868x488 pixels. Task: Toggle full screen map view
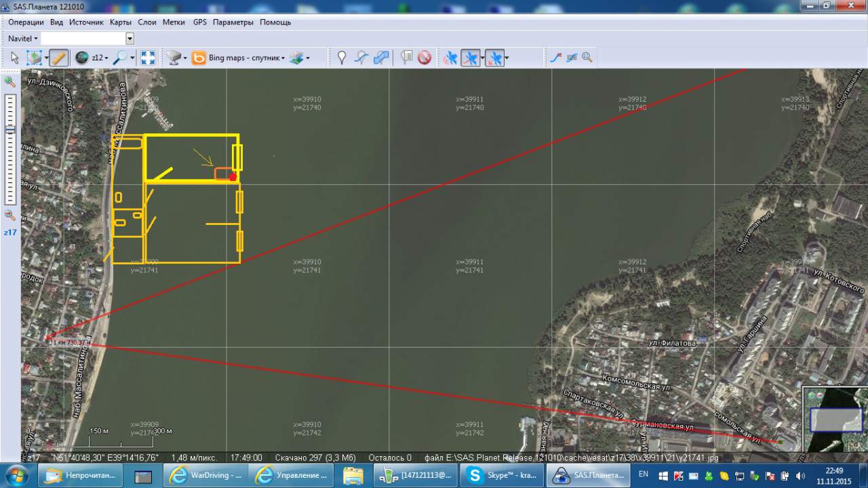pyautogui.click(x=148, y=58)
